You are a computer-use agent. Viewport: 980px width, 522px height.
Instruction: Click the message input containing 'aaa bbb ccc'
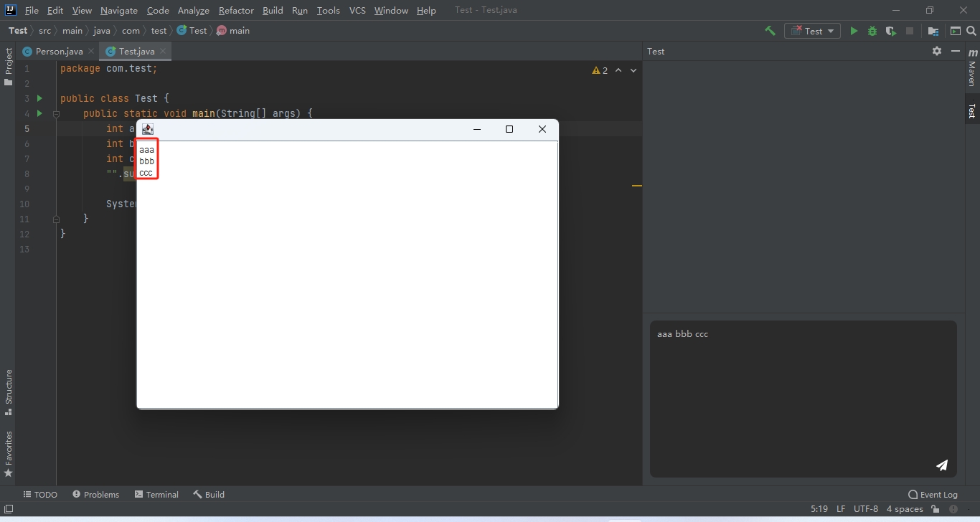pyautogui.click(x=803, y=399)
